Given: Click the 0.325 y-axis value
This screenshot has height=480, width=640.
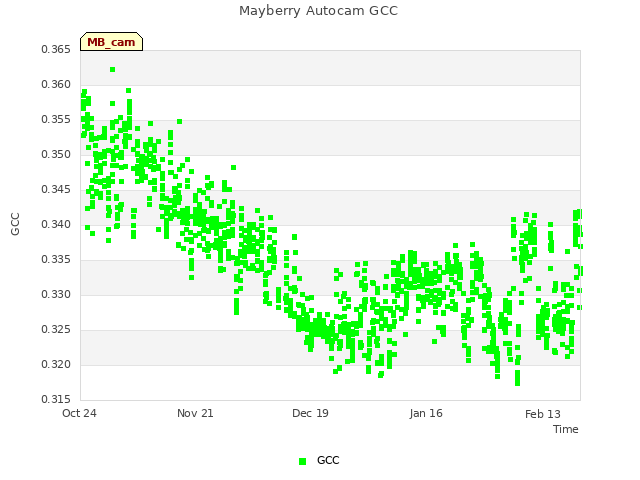Looking at the screenshot, I should click(x=56, y=329).
